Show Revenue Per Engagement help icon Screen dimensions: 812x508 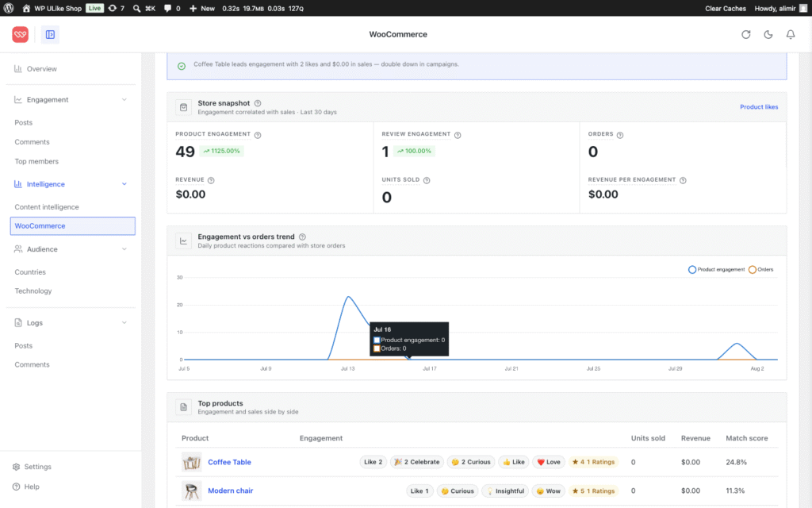[x=683, y=180]
